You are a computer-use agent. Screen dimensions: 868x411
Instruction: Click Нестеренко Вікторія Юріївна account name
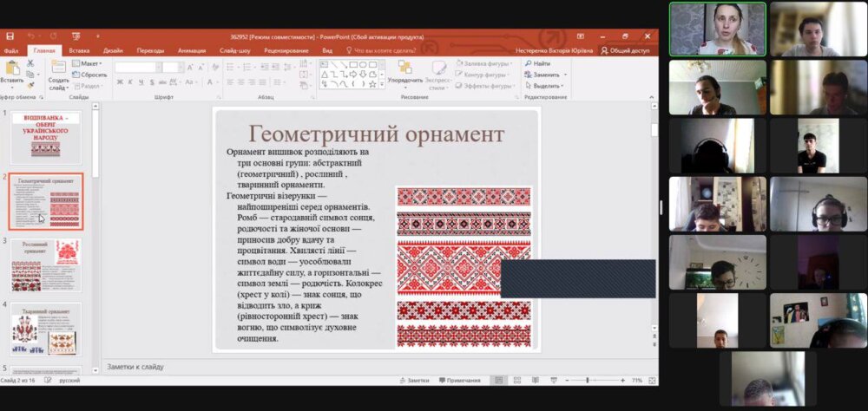554,50
